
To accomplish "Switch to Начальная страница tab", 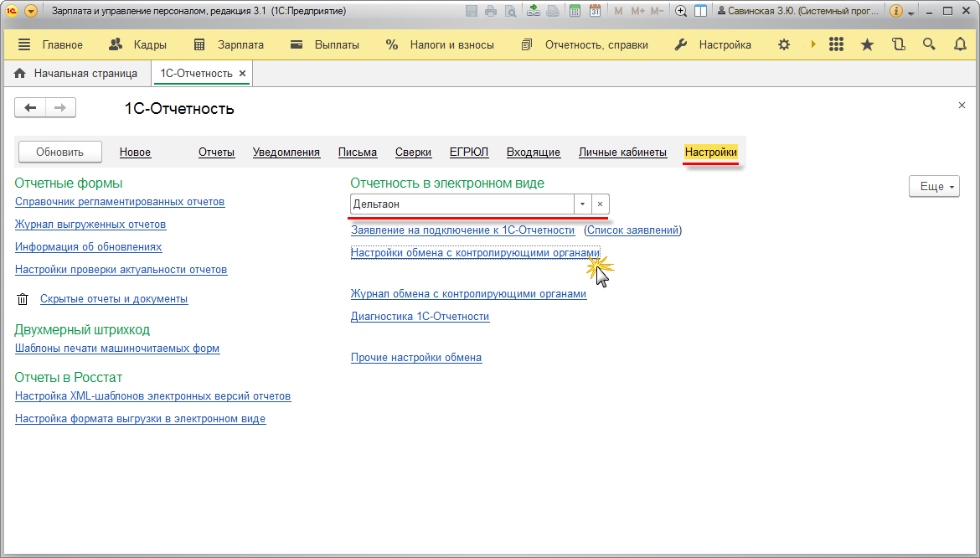I will [78, 73].
